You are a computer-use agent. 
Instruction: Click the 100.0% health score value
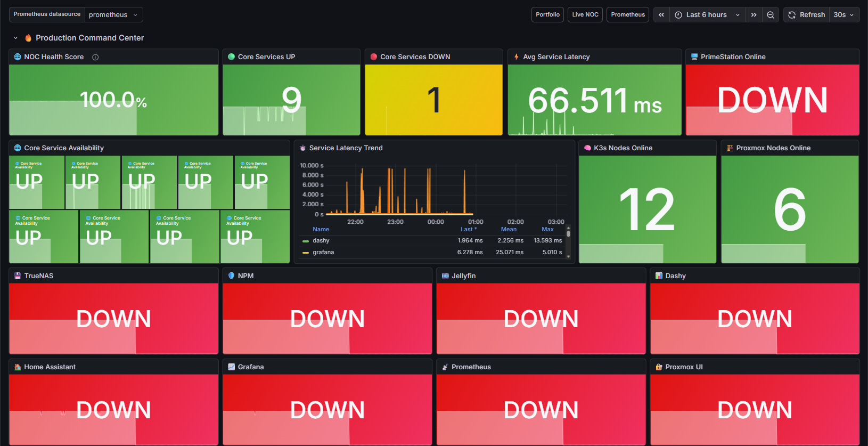pos(113,100)
